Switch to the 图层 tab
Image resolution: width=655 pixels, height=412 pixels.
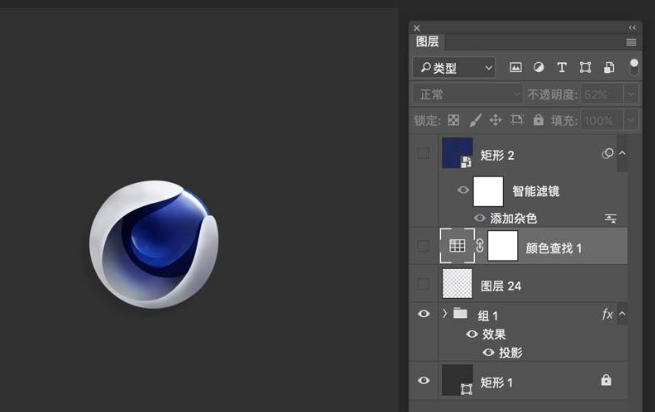(x=427, y=41)
